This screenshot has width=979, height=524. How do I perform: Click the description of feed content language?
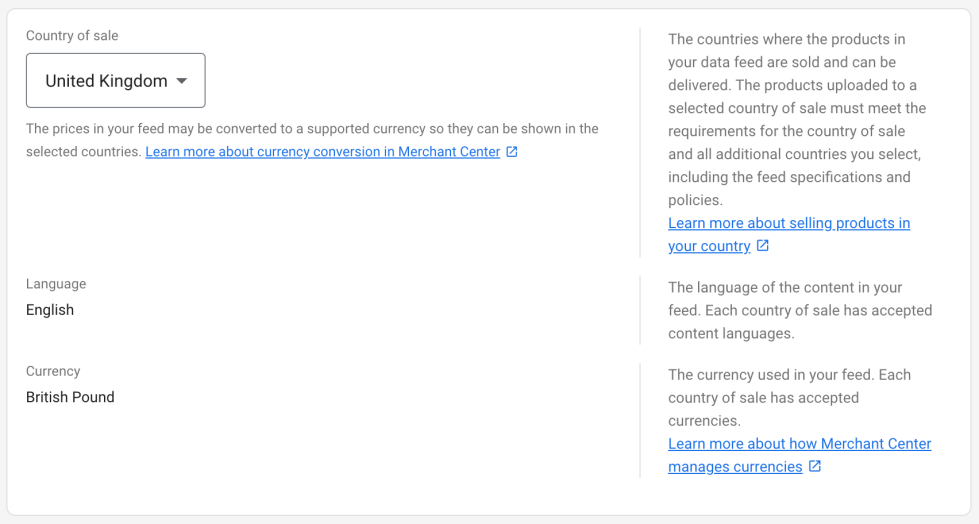[799, 310]
